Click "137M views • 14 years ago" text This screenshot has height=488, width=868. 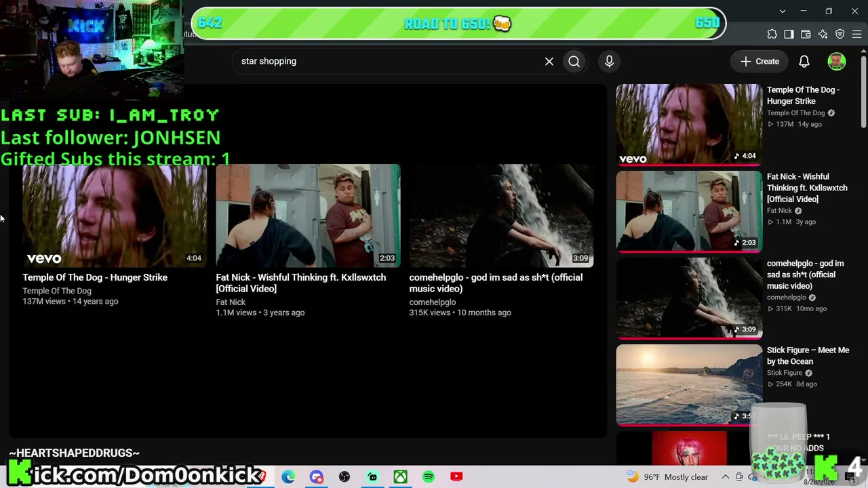[71, 301]
